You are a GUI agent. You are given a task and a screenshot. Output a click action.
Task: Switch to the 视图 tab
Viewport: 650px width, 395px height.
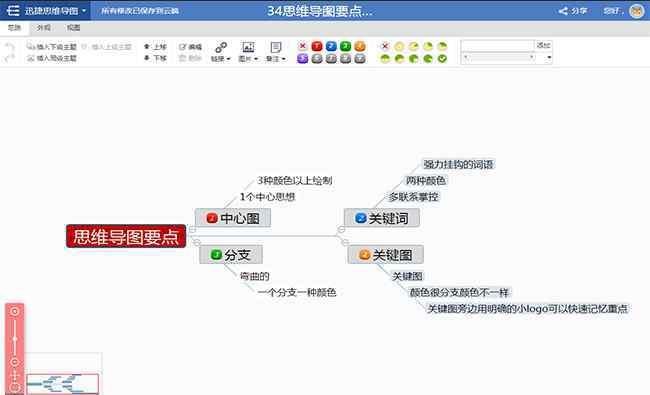tap(73, 28)
